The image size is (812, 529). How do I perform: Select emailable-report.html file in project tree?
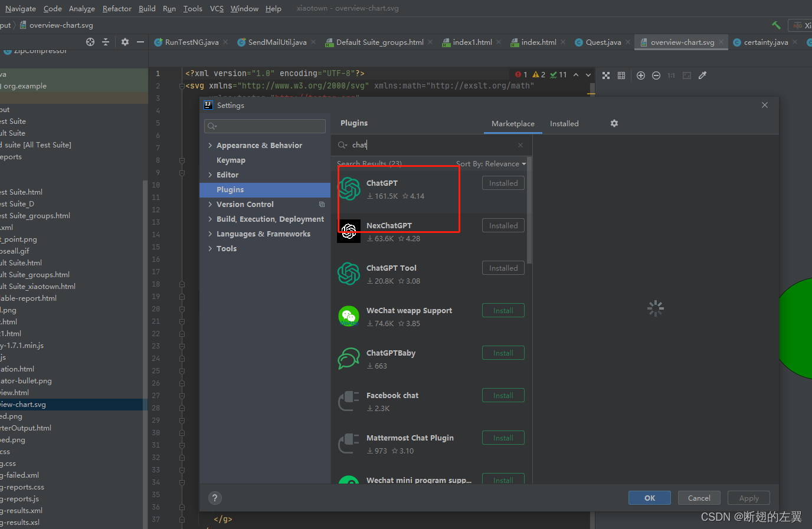(28, 298)
